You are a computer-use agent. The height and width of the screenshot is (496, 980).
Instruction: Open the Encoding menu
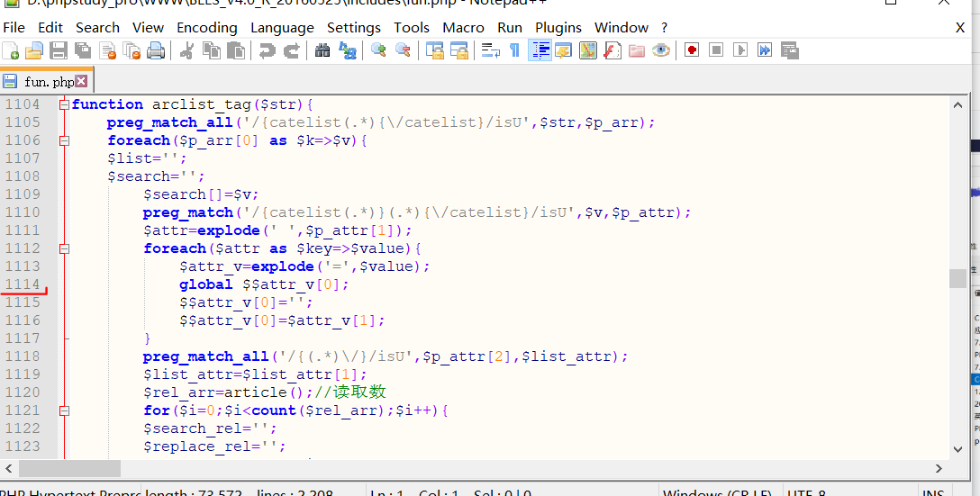[207, 28]
